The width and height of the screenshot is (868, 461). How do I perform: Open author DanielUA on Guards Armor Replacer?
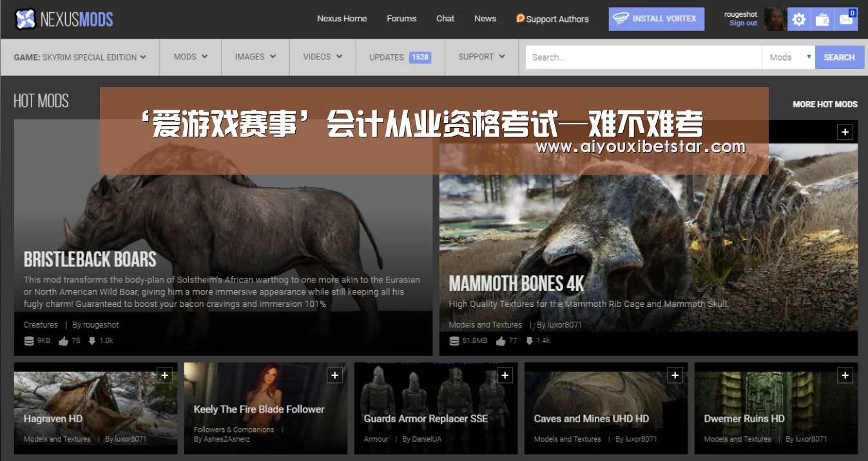tap(427, 439)
